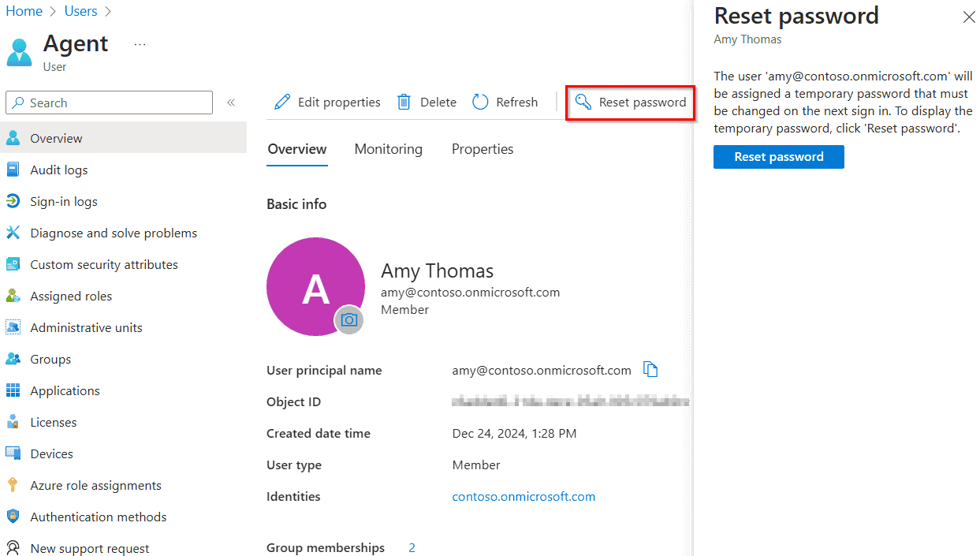Screen dimensions: 980x556
Task: Click inside the sidebar Search field
Action: click(x=108, y=102)
